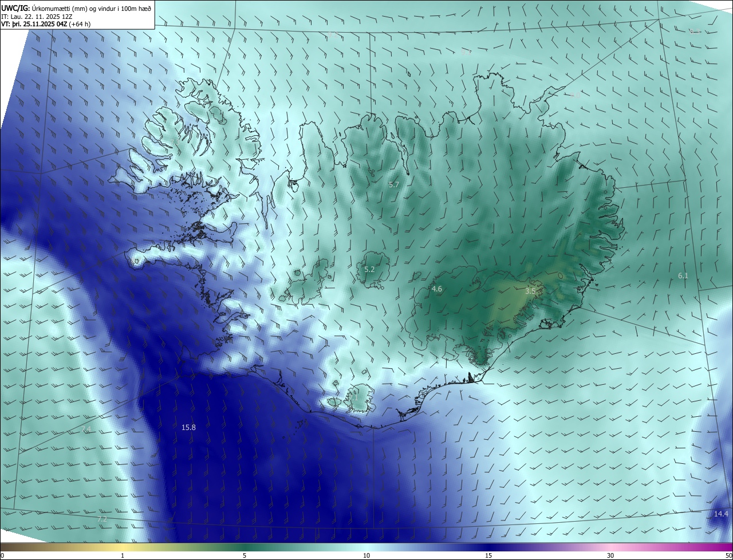Click the colour scale tick label 50
Viewport: 733px width, 560px height.
728,555
